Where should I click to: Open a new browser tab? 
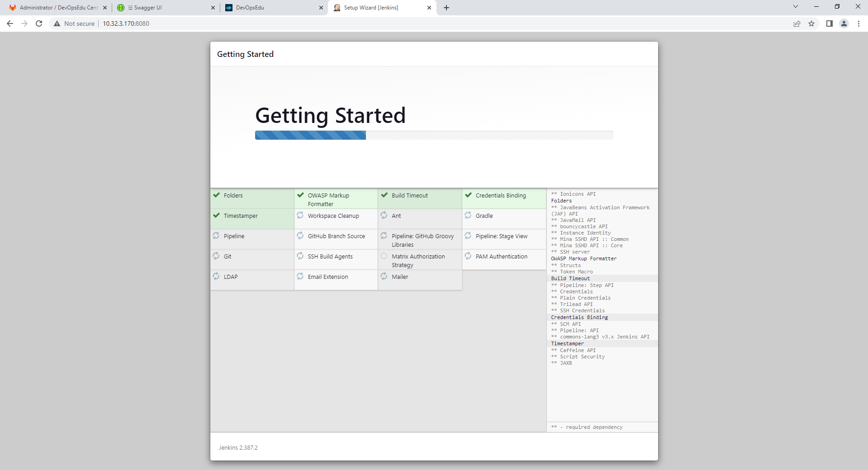446,8
